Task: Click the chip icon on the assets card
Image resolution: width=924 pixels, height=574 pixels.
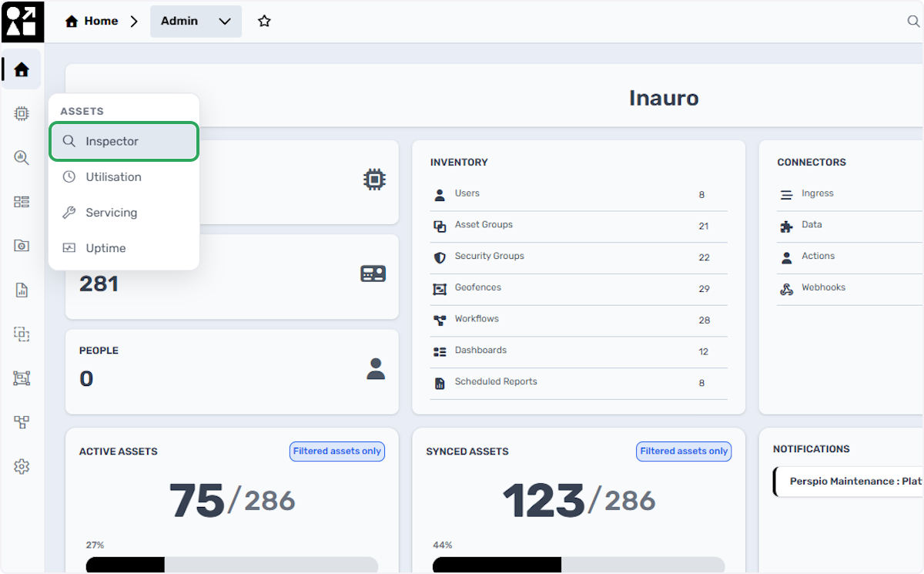Action: (x=374, y=180)
